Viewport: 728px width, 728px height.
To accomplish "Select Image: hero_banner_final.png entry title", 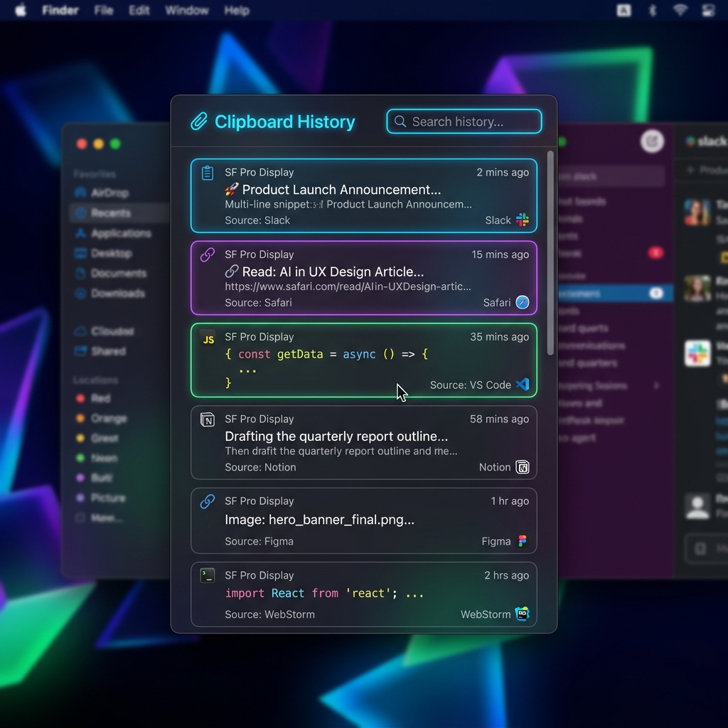I will pyautogui.click(x=319, y=520).
